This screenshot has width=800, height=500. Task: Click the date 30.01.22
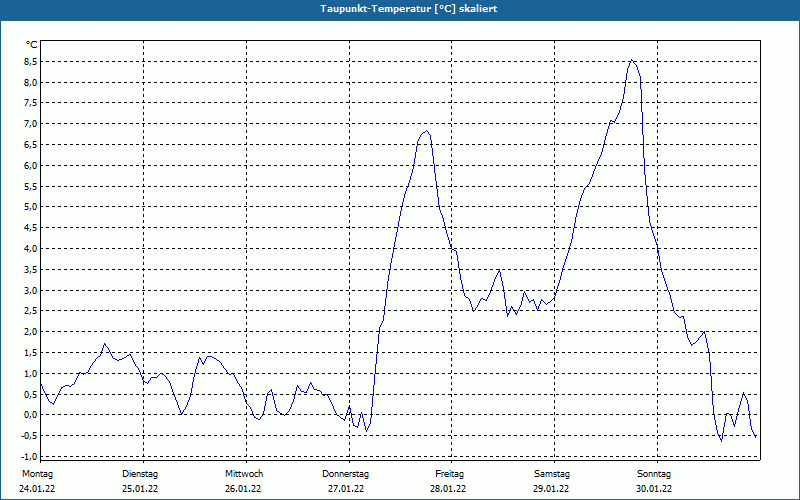(x=654, y=489)
